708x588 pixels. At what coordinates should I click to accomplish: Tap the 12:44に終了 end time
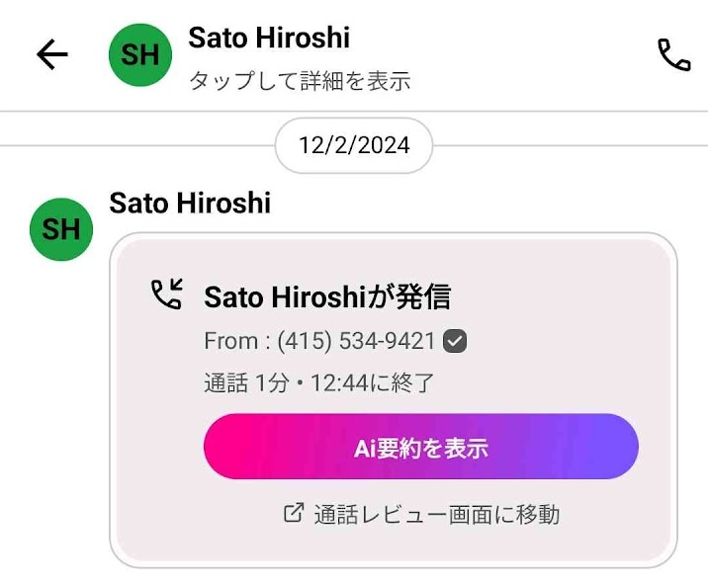[373, 383]
